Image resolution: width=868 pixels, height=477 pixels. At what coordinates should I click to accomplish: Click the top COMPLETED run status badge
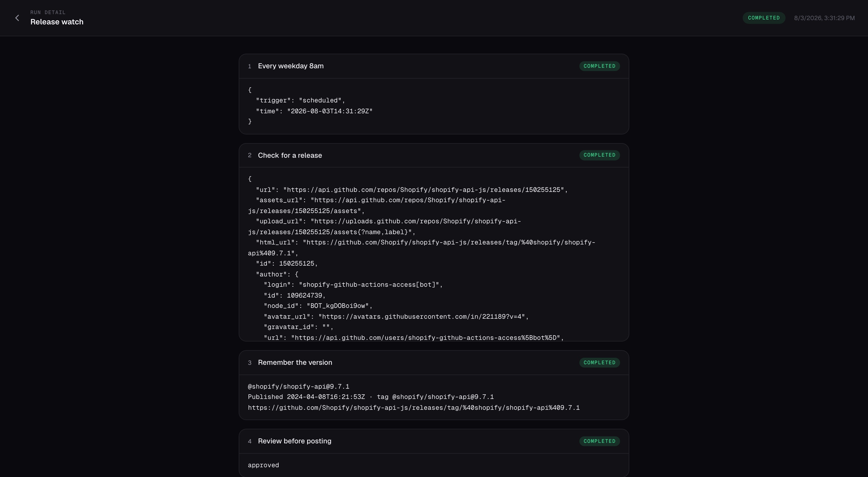click(764, 18)
